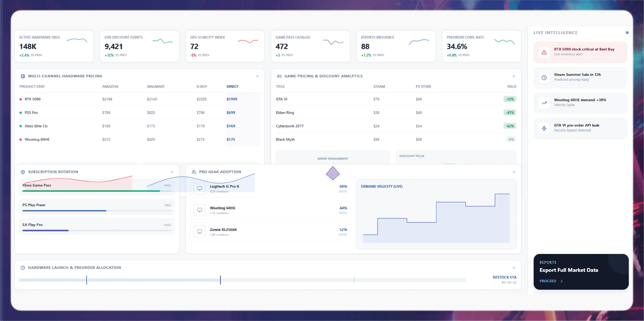Viewport: 644px width, 321px height.
Task: Click the EA Play Pro progress bar
Action: tap(97, 231)
